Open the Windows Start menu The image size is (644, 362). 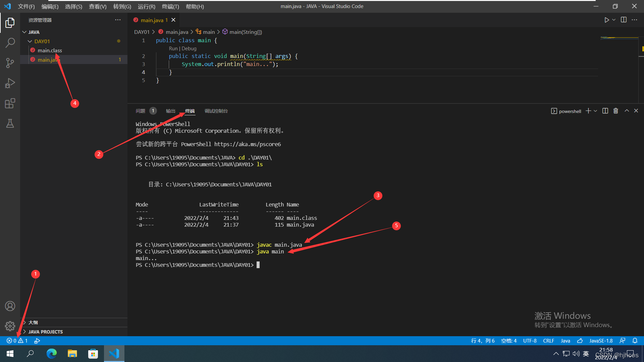pos(10,354)
